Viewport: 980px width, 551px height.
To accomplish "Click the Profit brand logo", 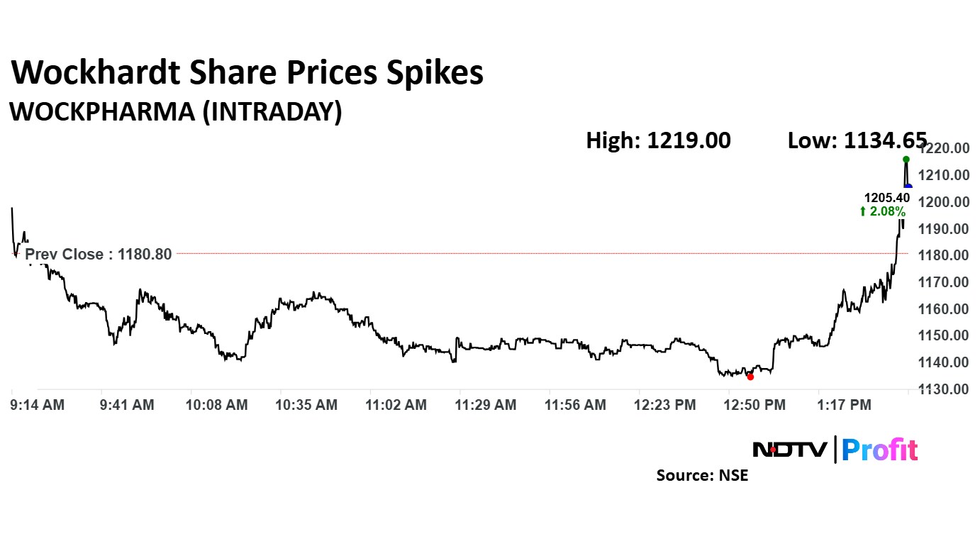I will tap(880, 450).
